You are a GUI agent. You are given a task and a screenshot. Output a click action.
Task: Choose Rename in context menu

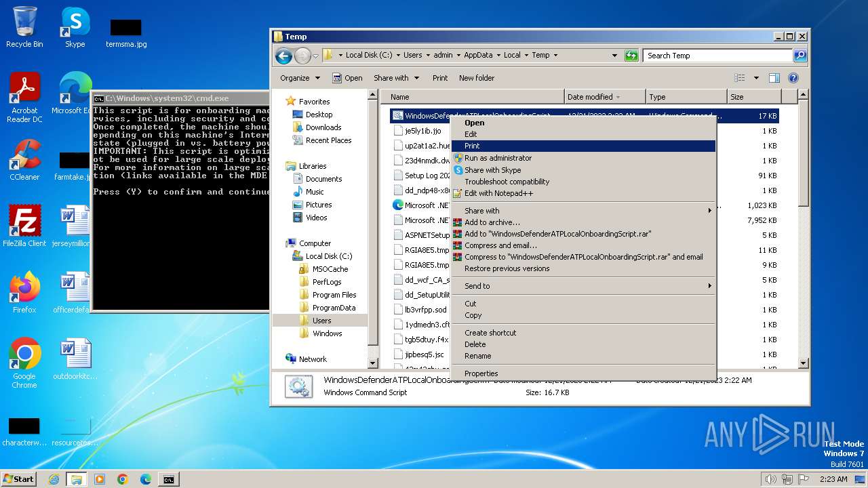[583, 356]
